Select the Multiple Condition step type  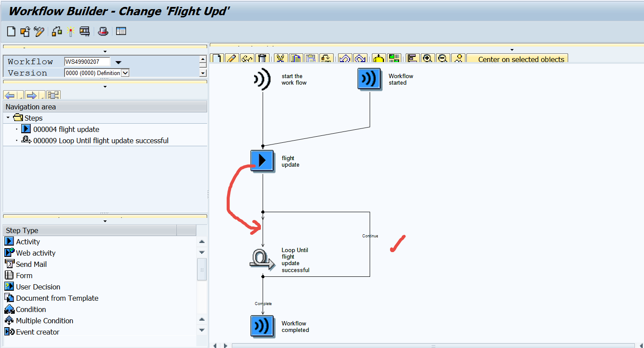pyautogui.click(x=45, y=321)
